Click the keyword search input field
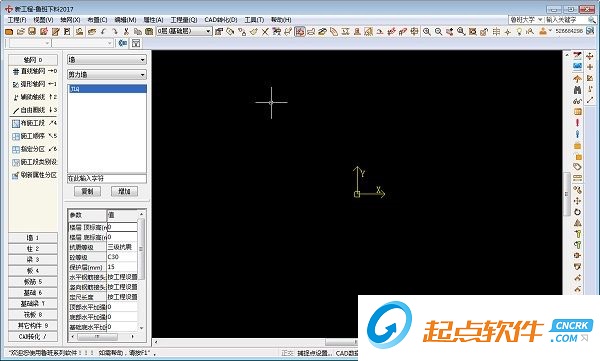Image resolution: width=600 pixels, height=361 pixels. coord(566,20)
